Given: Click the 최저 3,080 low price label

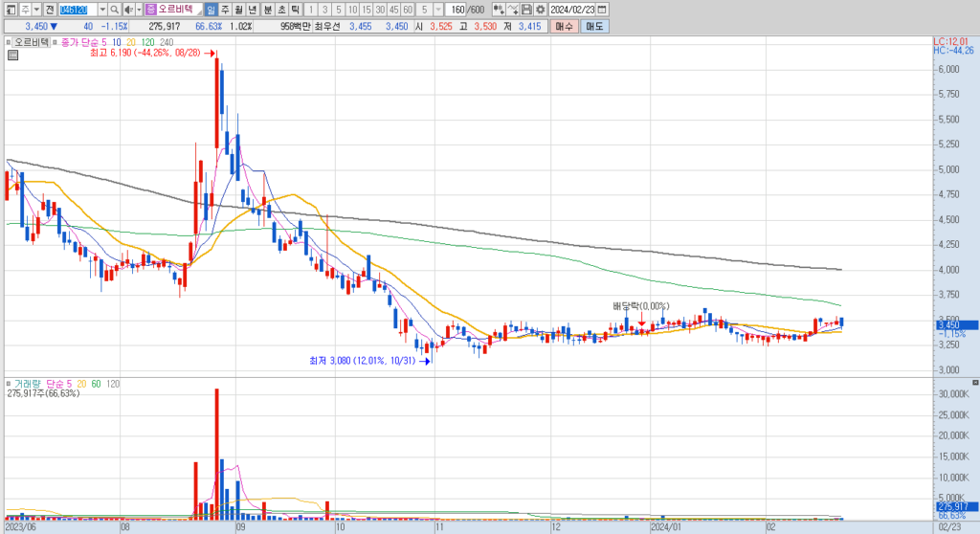Looking at the screenshot, I should pyautogui.click(x=362, y=361).
